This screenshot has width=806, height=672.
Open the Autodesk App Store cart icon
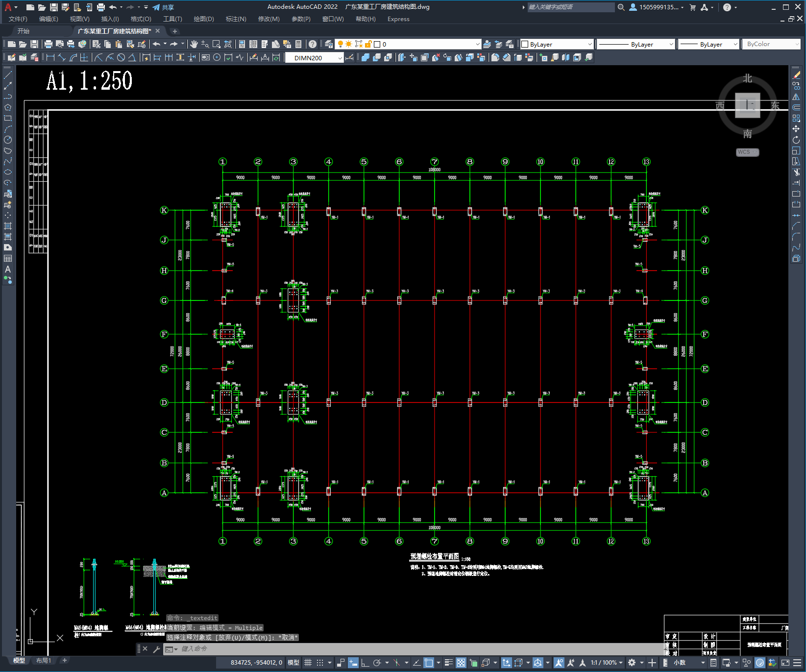(692, 7)
